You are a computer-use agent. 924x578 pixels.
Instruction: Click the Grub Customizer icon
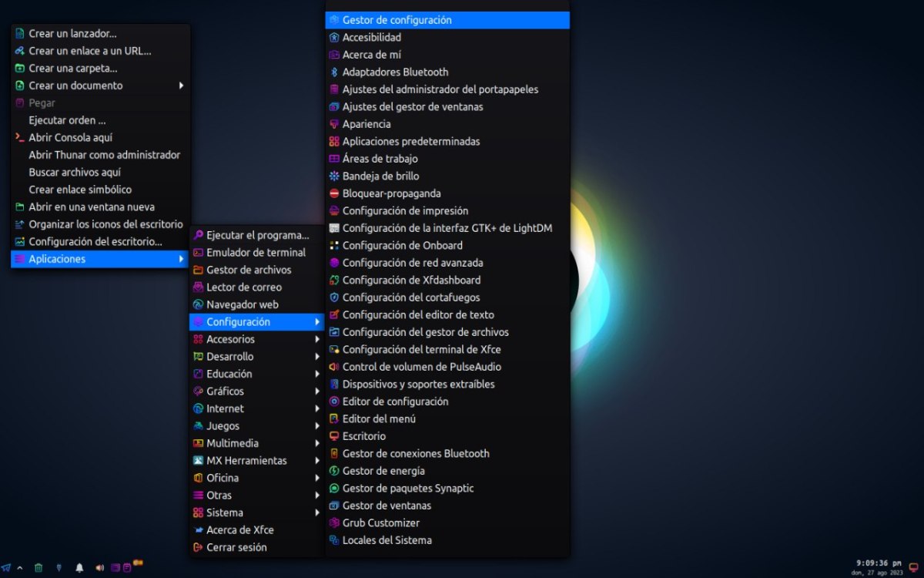pyautogui.click(x=334, y=523)
